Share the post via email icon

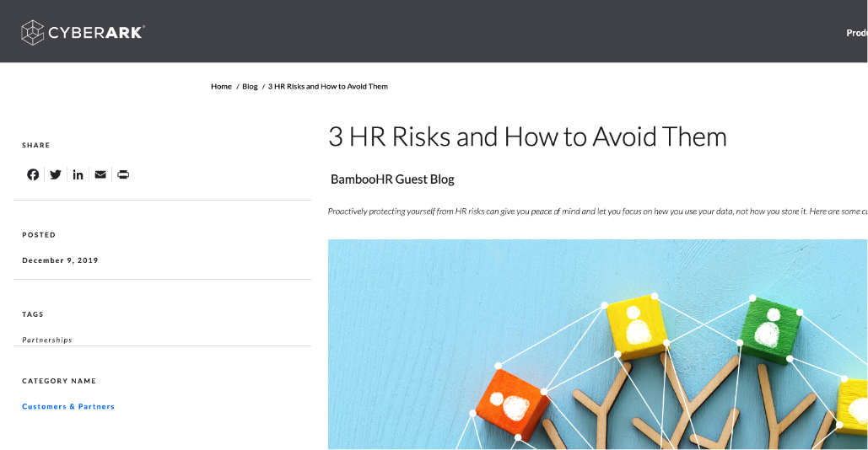pyautogui.click(x=100, y=174)
